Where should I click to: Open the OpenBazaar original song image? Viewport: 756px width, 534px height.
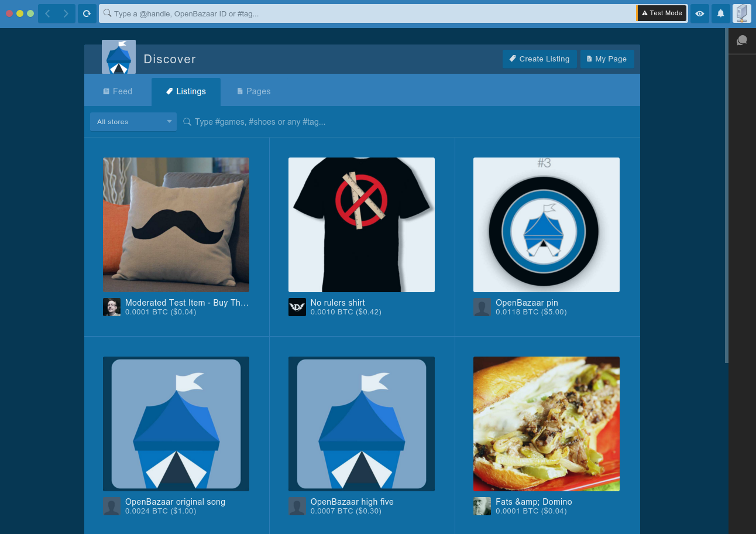coord(176,424)
